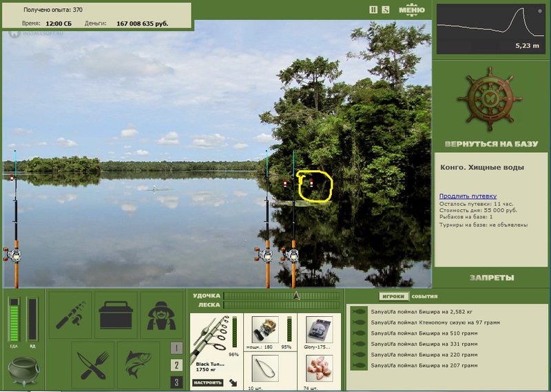
Task: Click the УДОЧКА tension bar marker
Action: click(297, 296)
